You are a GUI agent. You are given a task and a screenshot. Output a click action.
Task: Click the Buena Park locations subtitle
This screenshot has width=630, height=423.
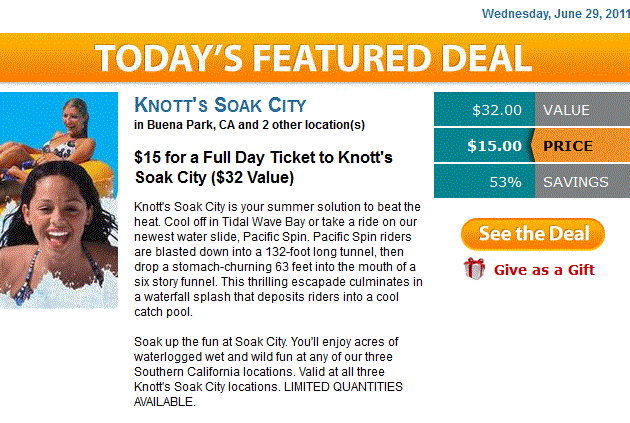(250, 125)
